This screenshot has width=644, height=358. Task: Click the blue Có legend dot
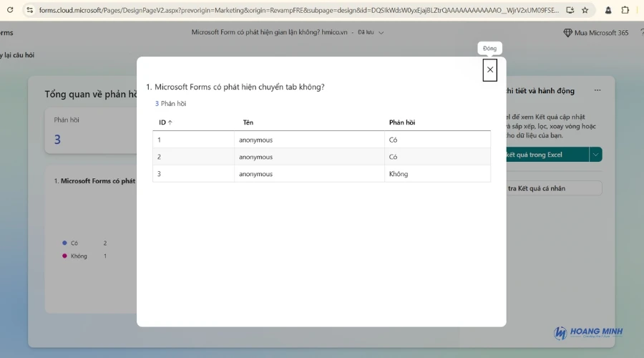(x=64, y=243)
